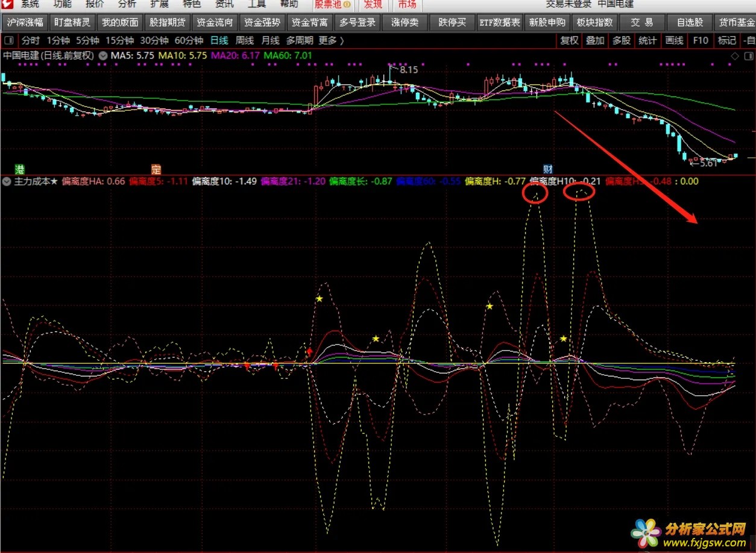The height and width of the screenshot is (553, 756).
Task: Click the 偏离度HA: 0.66 label
Action: (93, 181)
